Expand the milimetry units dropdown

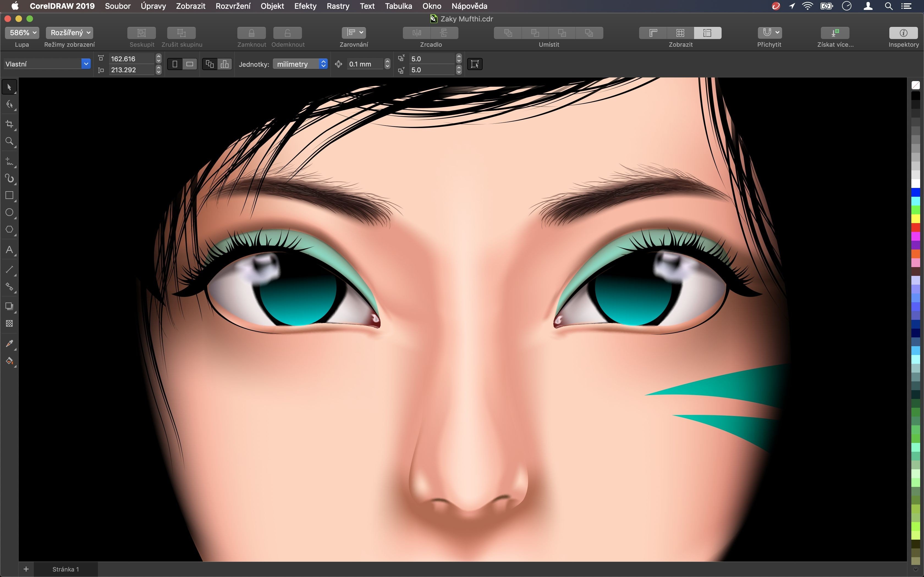pyautogui.click(x=300, y=64)
